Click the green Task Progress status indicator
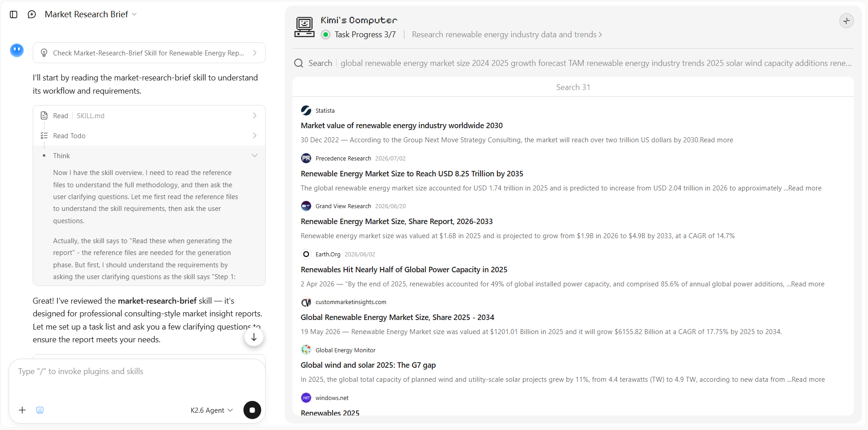868x430 pixels. coord(326,35)
